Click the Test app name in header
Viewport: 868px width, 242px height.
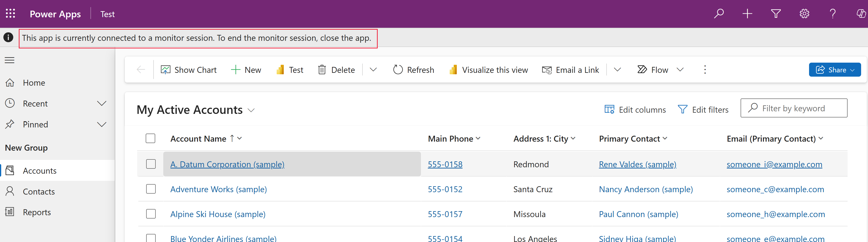[107, 14]
